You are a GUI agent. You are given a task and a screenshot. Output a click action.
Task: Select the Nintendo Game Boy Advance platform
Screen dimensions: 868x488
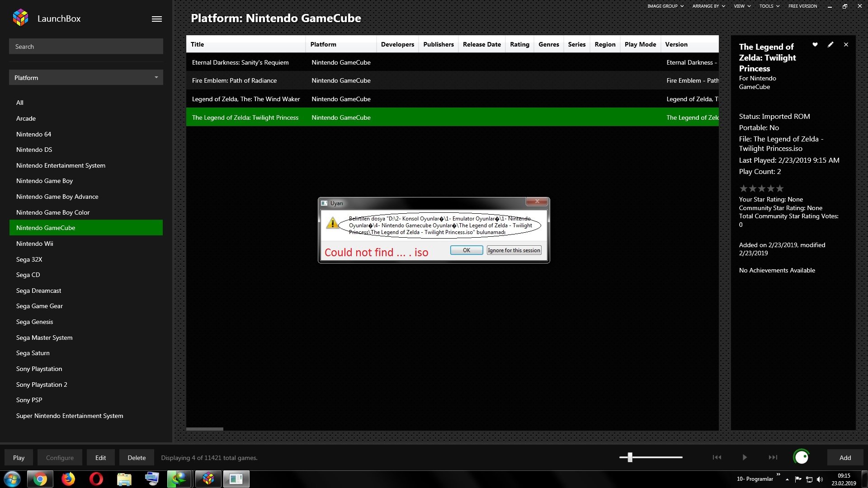point(86,197)
